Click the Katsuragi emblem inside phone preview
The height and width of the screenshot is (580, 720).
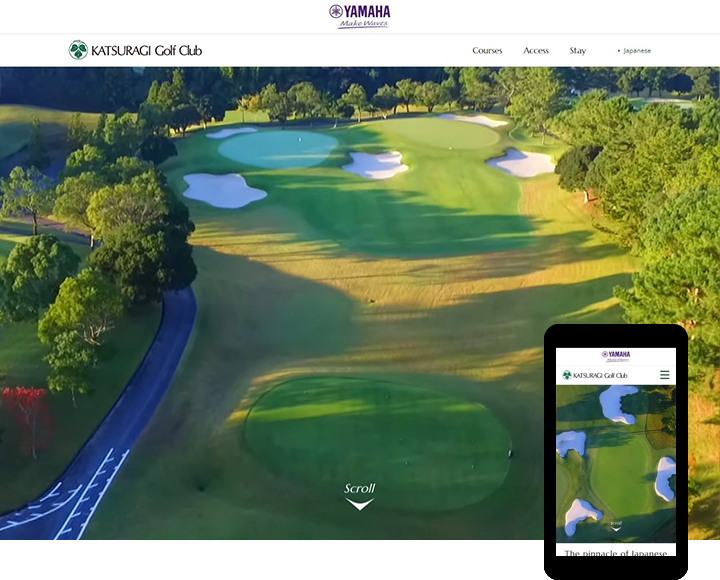[567, 375]
